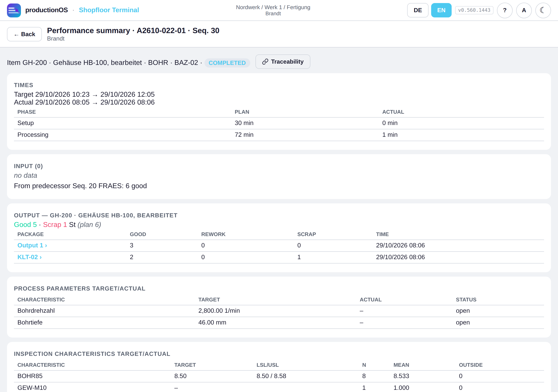
Task: Click the 30 min plan value
Action: pyautogui.click(x=244, y=123)
